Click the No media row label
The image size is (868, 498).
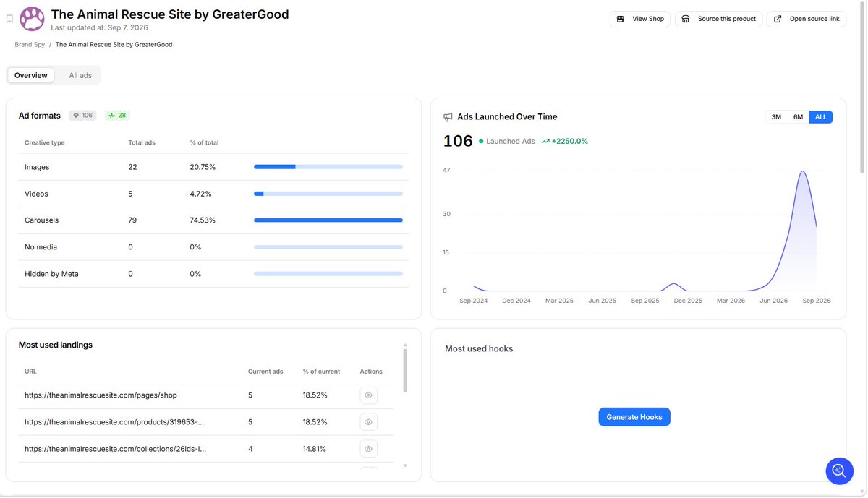pos(41,247)
